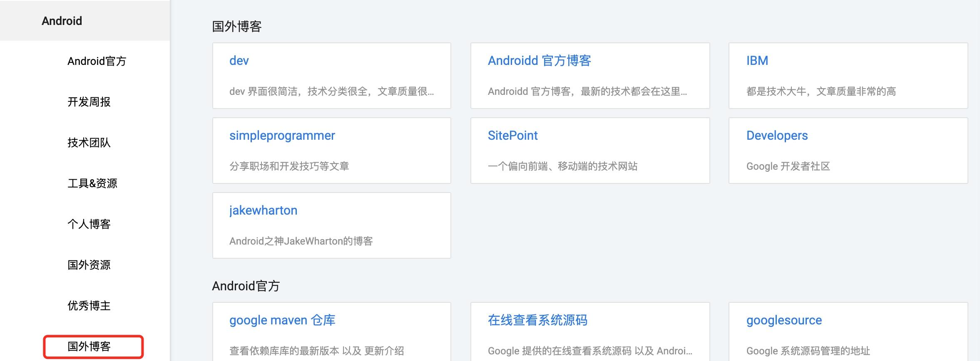The image size is (980, 361).
Task: Open the dev blog link
Action: point(239,61)
